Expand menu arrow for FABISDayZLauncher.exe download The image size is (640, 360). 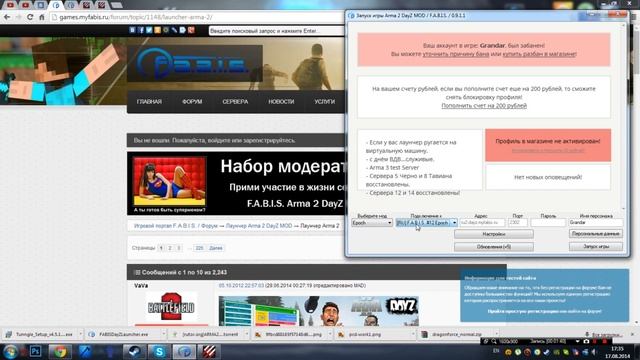click(x=164, y=334)
